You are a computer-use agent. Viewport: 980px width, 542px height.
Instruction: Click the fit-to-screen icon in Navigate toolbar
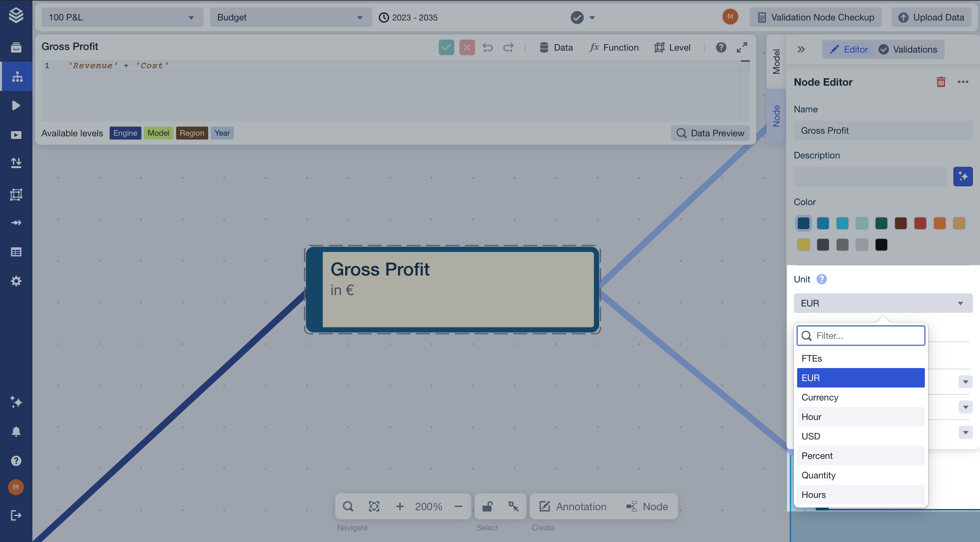(x=374, y=506)
